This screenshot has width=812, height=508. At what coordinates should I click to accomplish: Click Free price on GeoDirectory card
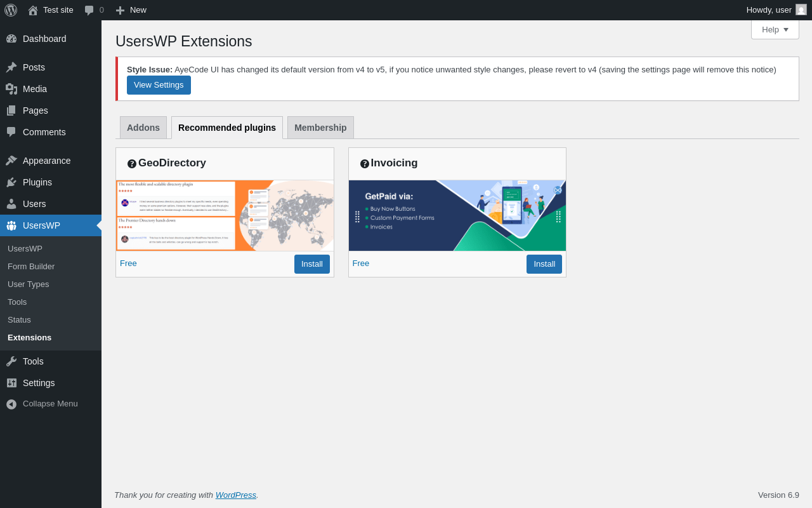128,263
